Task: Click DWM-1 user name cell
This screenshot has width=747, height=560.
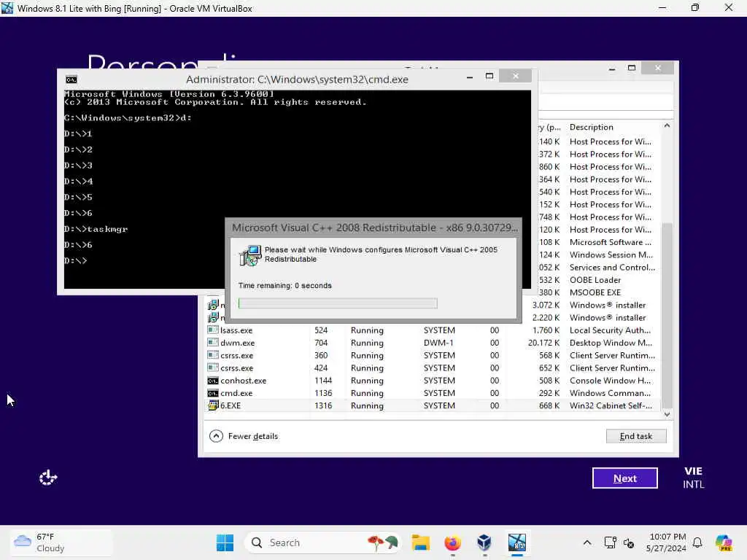Action: pos(439,343)
